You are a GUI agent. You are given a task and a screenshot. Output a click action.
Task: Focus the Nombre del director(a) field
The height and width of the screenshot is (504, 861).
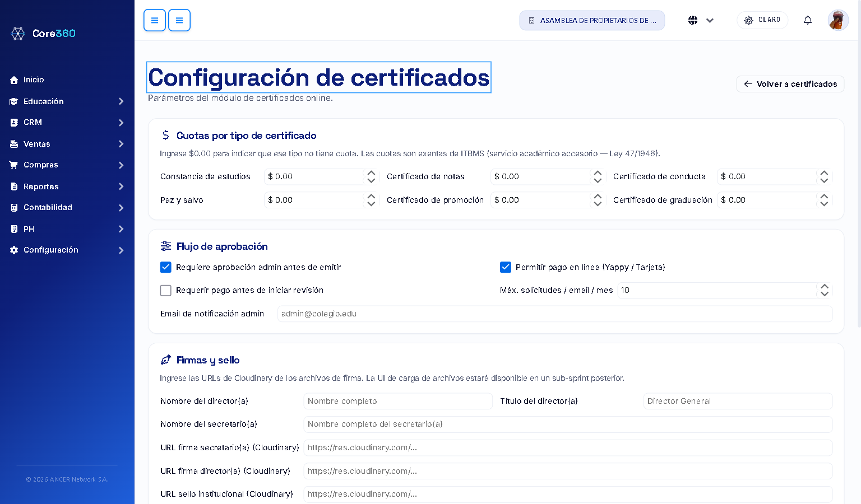click(x=398, y=401)
